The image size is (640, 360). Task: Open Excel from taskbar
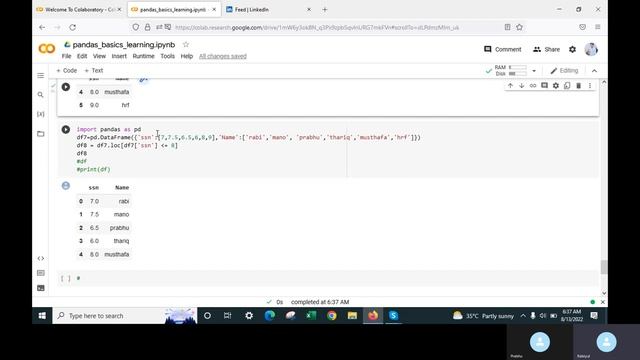point(311,316)
